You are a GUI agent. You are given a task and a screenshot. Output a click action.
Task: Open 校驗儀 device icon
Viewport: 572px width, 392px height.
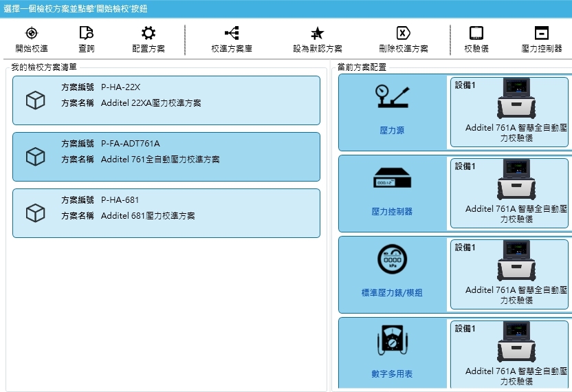click(x=476, y=33)
